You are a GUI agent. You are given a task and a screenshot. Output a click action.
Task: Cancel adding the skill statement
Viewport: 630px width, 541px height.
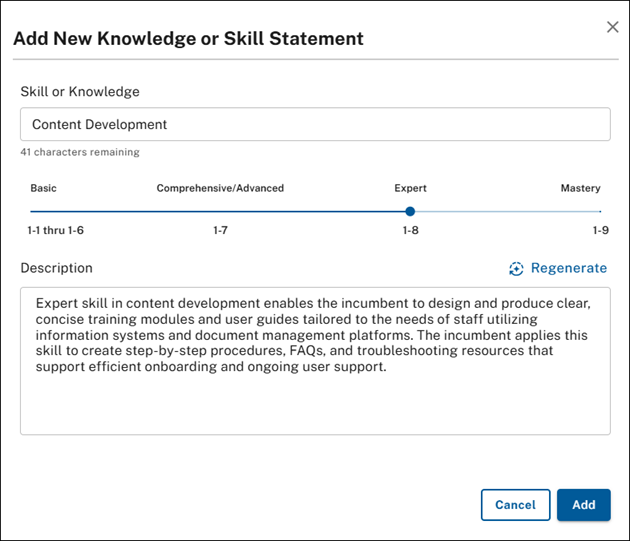(x=515, y=505)
